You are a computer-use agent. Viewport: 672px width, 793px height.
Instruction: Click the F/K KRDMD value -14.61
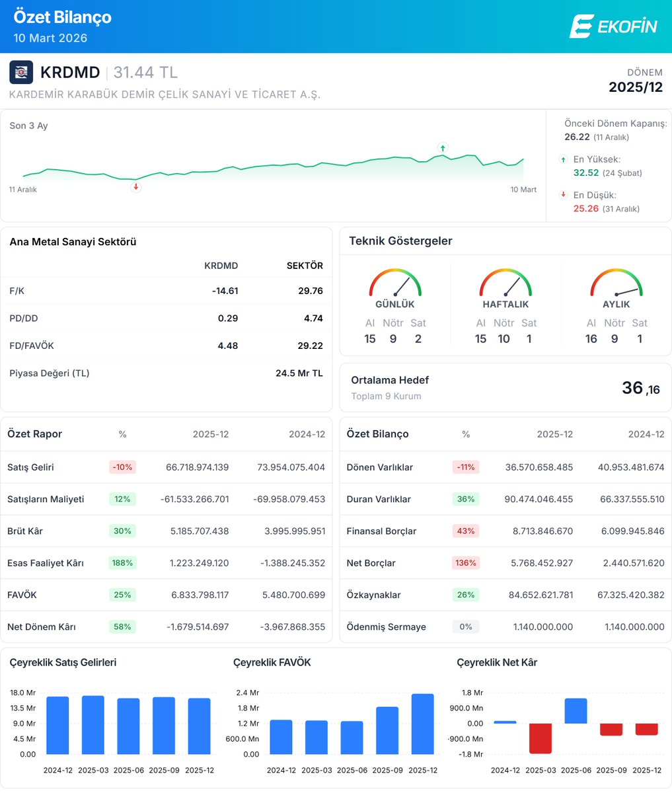225,291
